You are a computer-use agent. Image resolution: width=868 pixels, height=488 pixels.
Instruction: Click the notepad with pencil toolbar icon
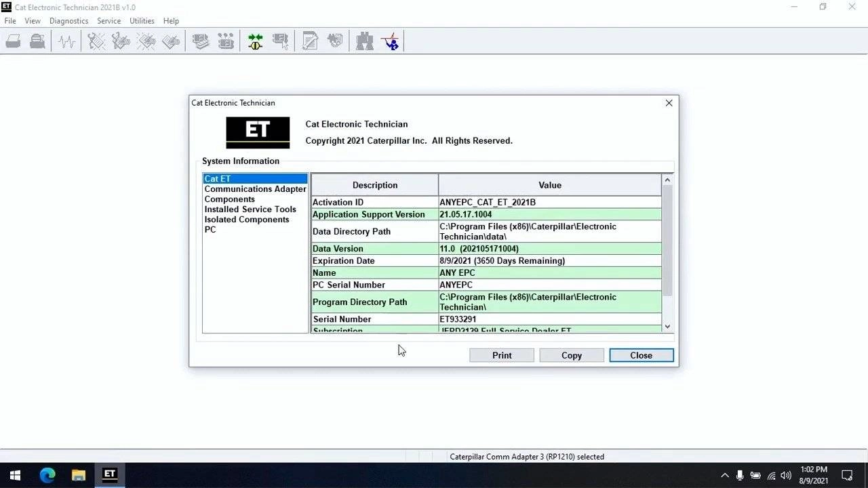(x=310, y=41)
